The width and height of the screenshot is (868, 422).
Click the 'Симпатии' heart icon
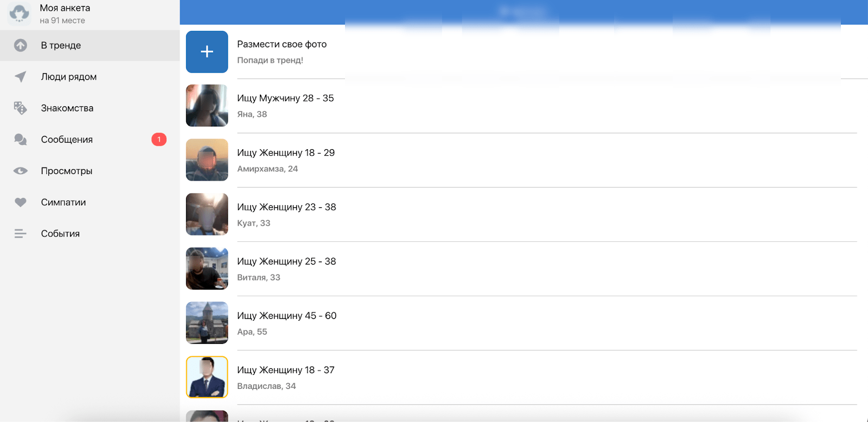(x=21, y=202)
